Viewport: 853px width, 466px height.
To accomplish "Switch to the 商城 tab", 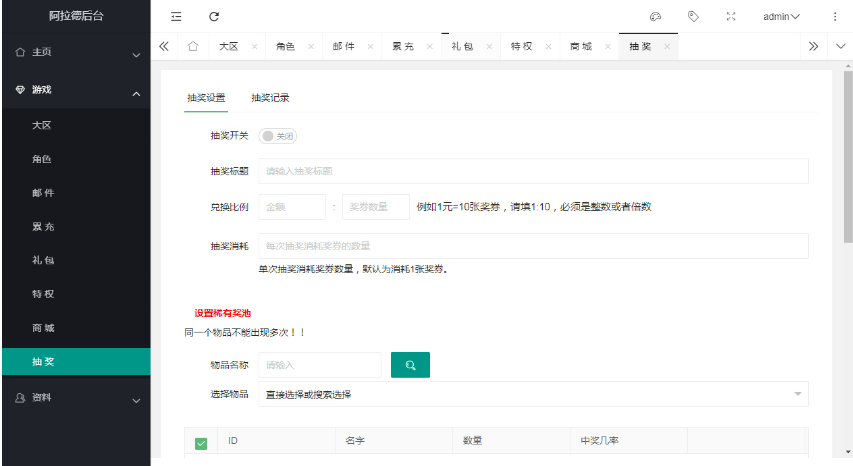I will [581, 46].
